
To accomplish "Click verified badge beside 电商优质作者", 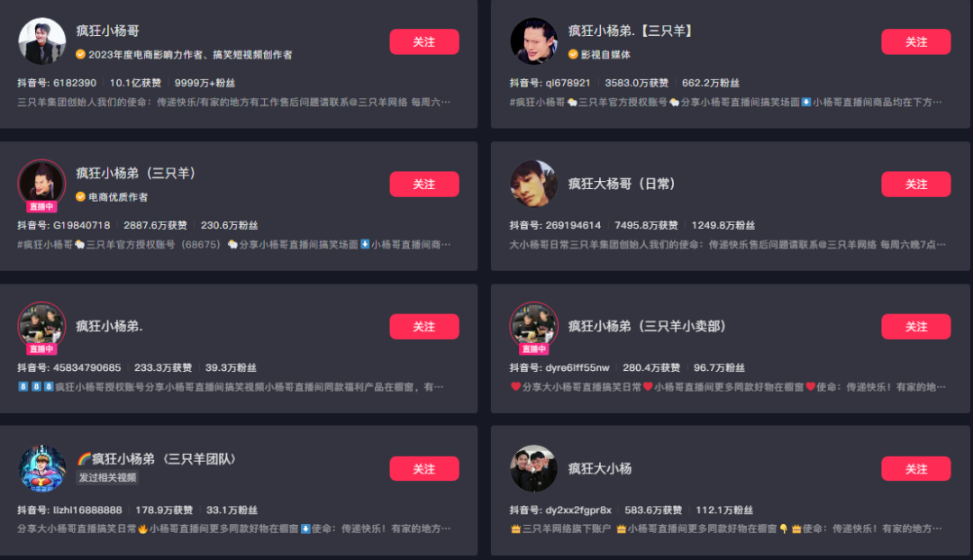I will [81, 197].
